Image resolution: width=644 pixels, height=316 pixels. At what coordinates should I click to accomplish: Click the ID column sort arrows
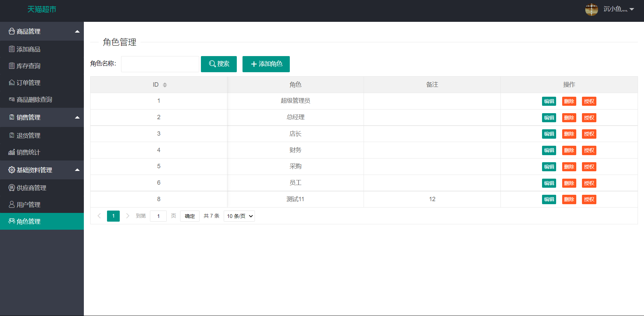pyautogui.click(x=165, y=85)
